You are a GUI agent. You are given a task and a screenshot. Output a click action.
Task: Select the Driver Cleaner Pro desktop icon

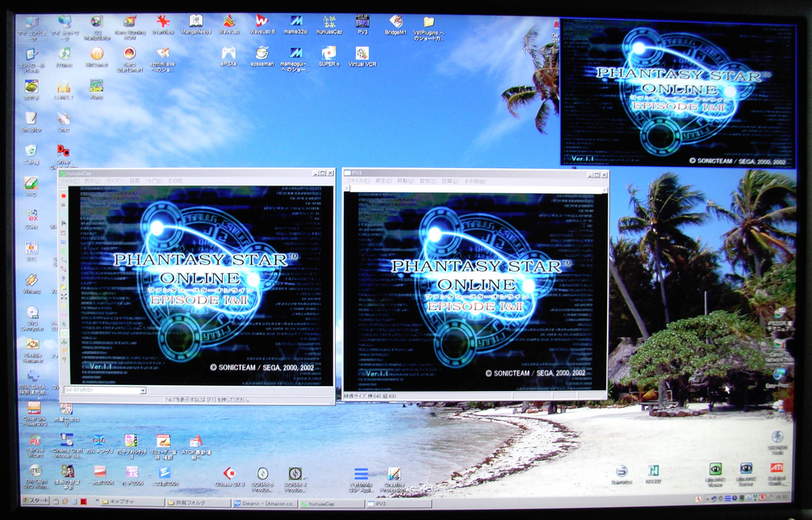point(63,157)
